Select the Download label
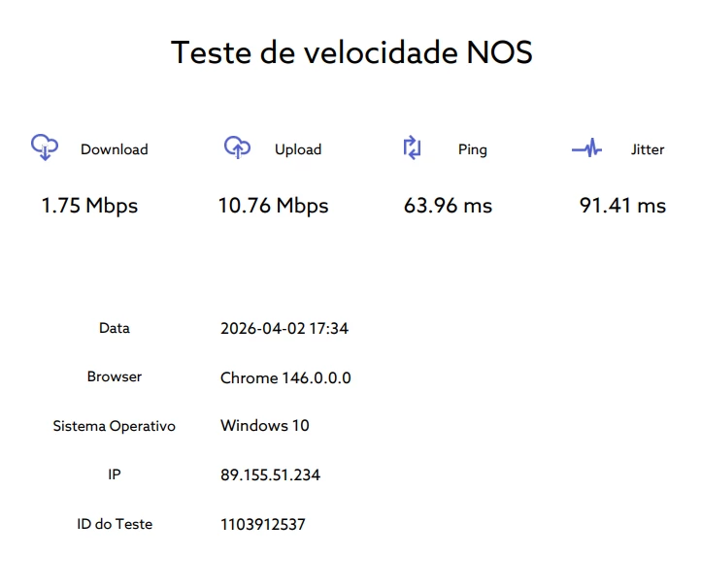This screenshot has height=588, width=701. (115, 149)
